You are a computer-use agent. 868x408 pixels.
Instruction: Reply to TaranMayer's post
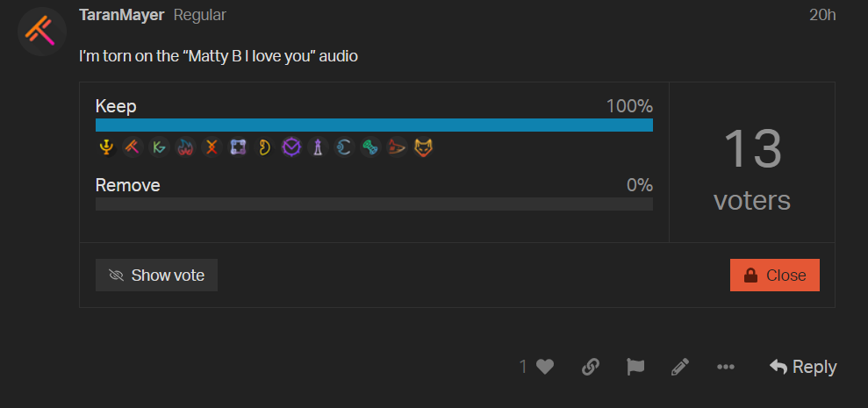click(803, 367)
